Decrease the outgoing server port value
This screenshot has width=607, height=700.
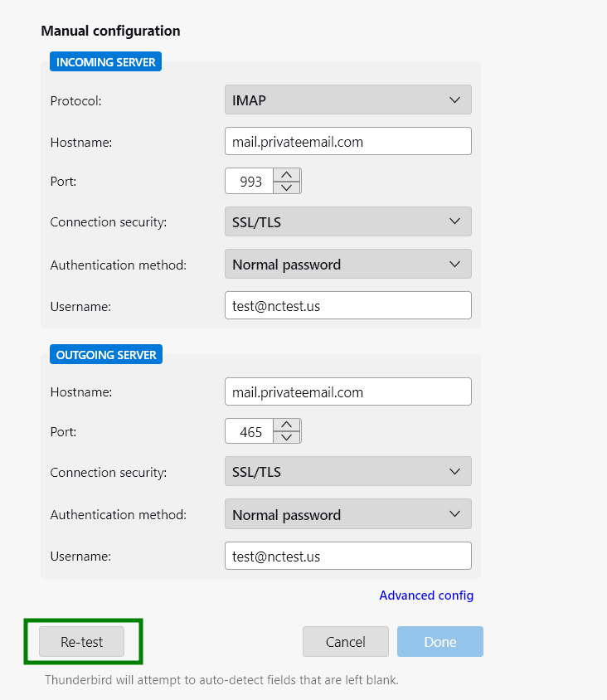(x=287, y=437)
